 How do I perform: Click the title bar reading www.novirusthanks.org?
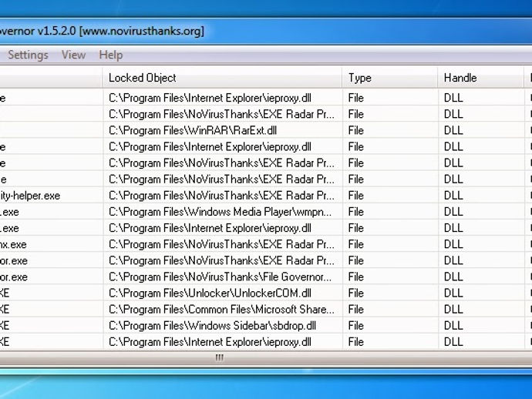coord(142,31)
